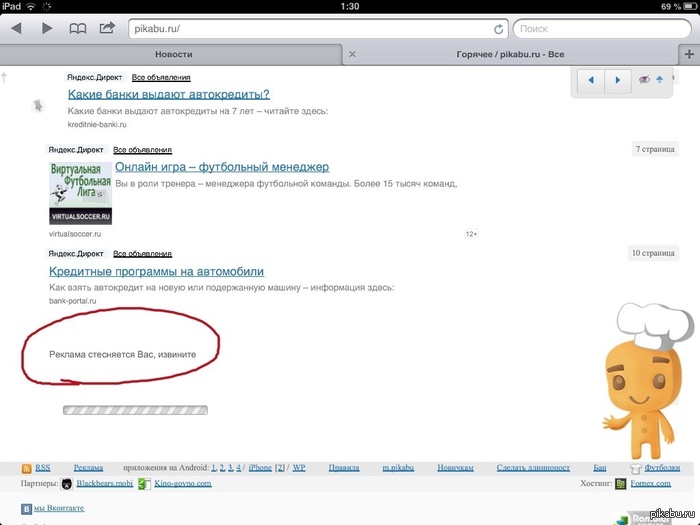Image resolution: width=700 pixels, height=525 pixels.
Task: Tap the share action icon
Action: pos(107,28)
